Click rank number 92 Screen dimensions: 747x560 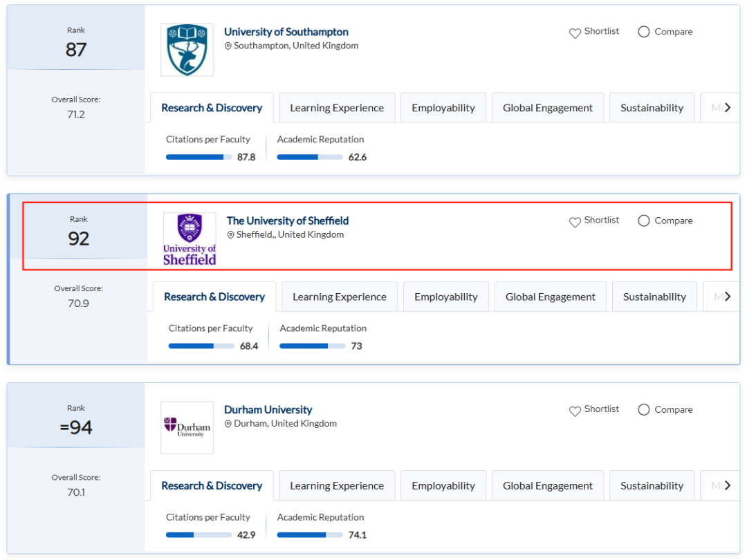79,239
